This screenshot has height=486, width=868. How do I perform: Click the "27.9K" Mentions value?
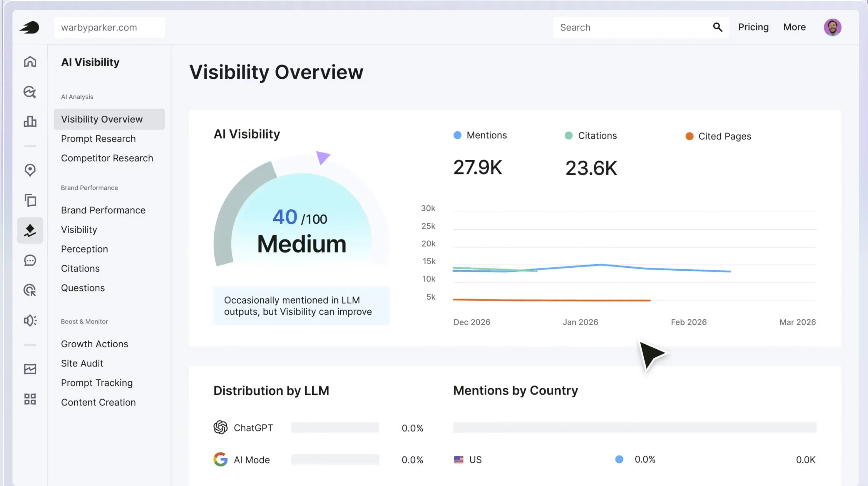478,167
